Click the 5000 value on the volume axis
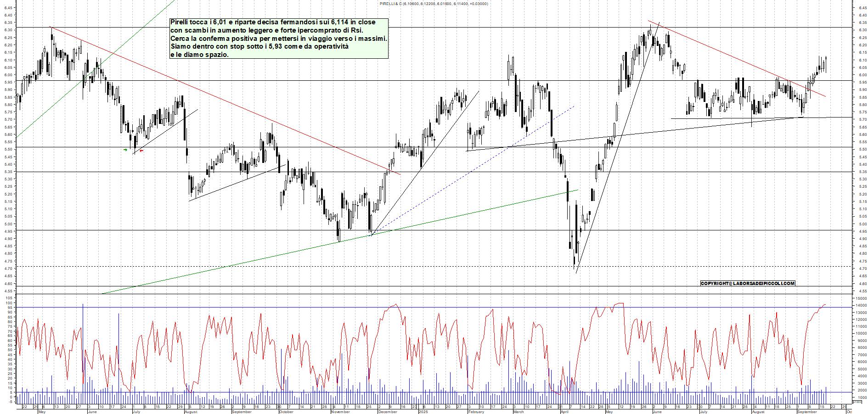Image resolution: width=868 pixels, height=414 pixels. point(862,369)
